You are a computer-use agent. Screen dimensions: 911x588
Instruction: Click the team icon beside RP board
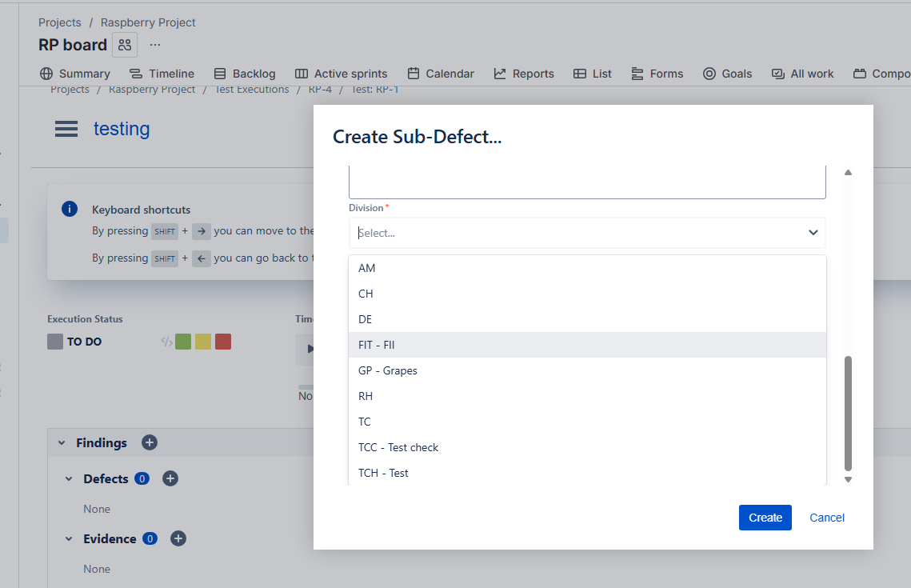tap(125, 45)
